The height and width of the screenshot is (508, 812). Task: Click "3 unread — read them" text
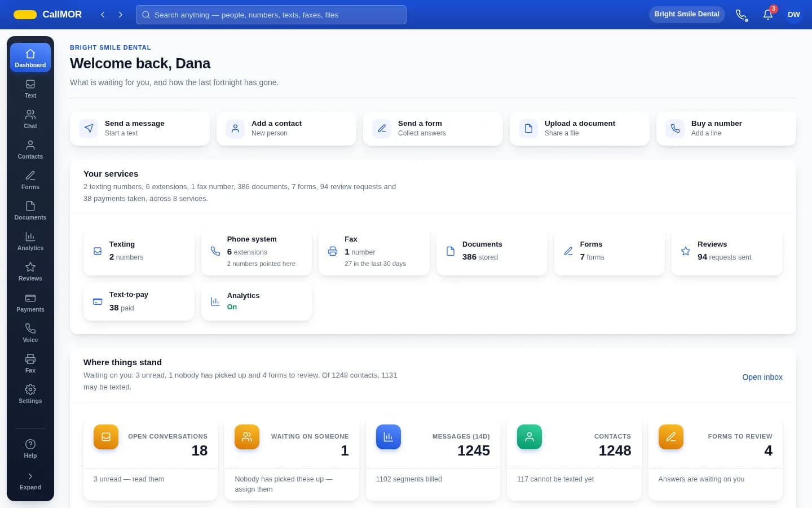coord(129,479)
